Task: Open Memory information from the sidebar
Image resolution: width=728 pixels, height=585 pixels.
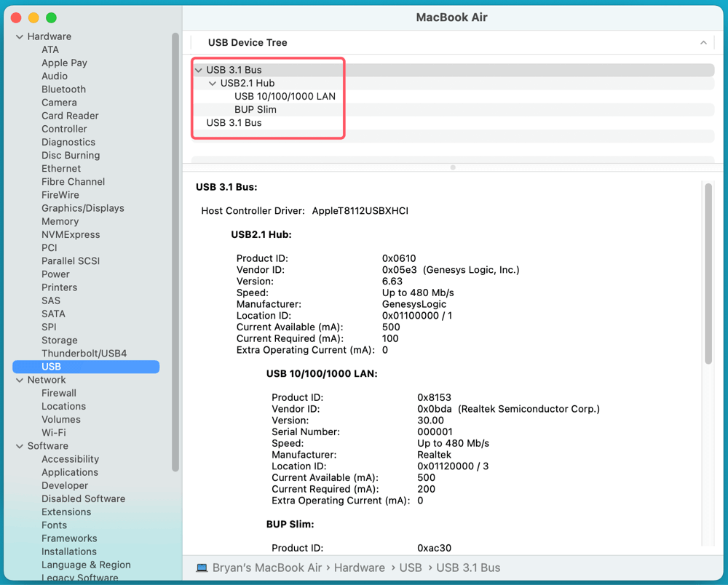Action: (x=61, y=220)
